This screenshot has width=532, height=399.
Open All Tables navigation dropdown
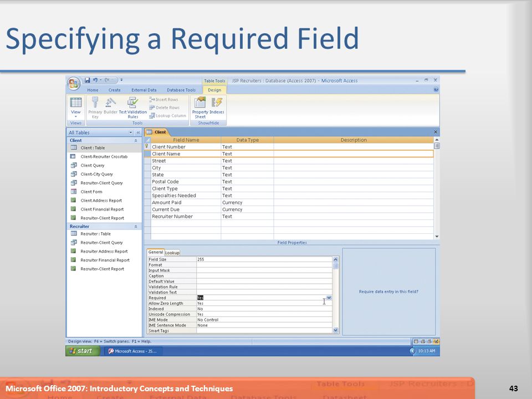click(131, 132)
